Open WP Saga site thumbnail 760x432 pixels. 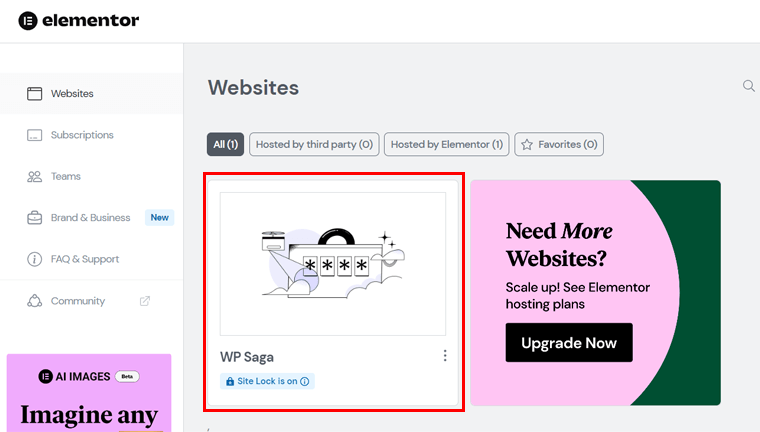tap(332, 264)
